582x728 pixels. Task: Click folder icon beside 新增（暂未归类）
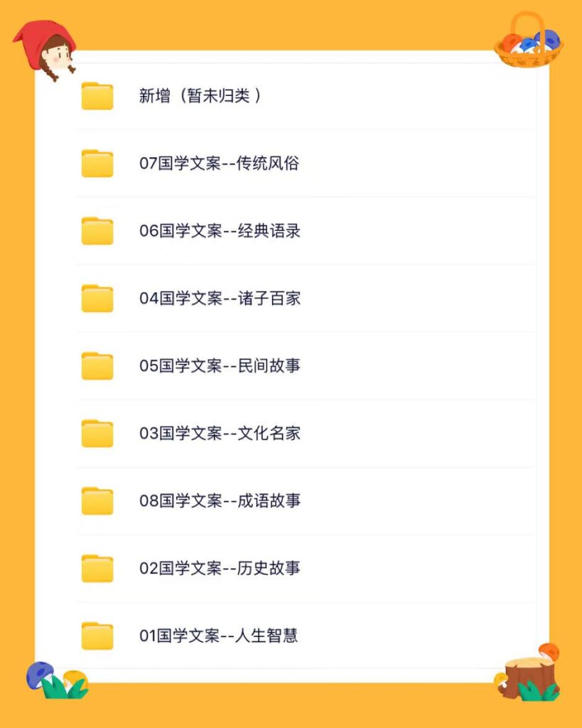[x=97, y=96]
